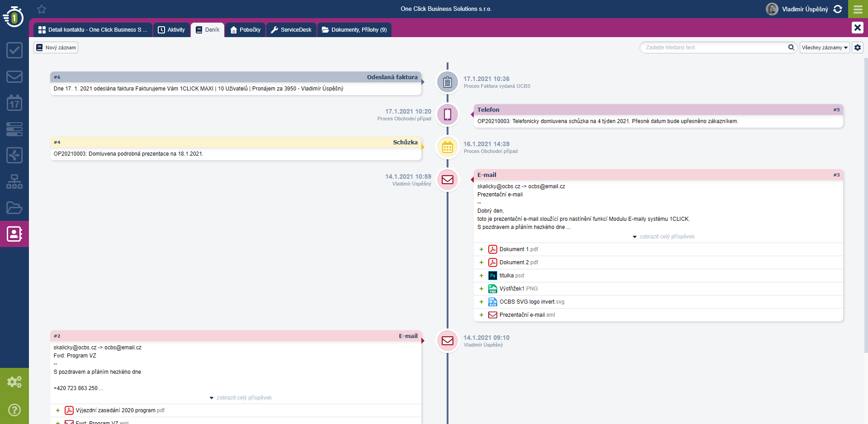Open the Všechny záznamy filter dropdown

pyautogui.click(x=825, y=48)
